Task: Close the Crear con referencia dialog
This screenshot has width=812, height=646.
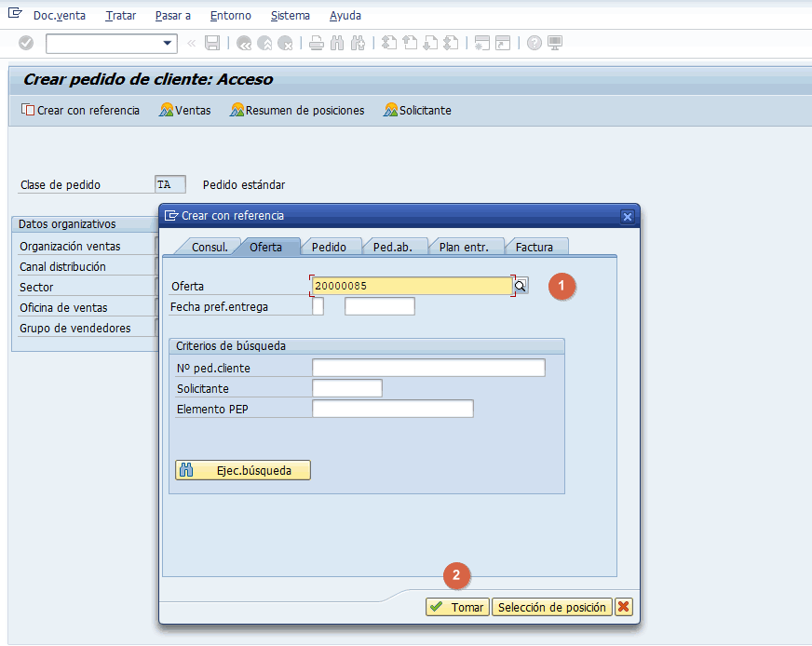Action: [x=627, y=216]
